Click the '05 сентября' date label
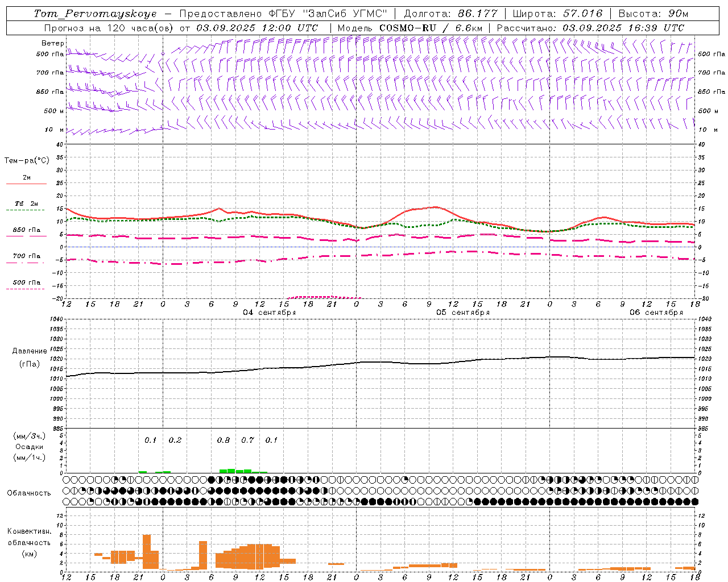Viewport: 728px width, 582px height. pos(463,313)
